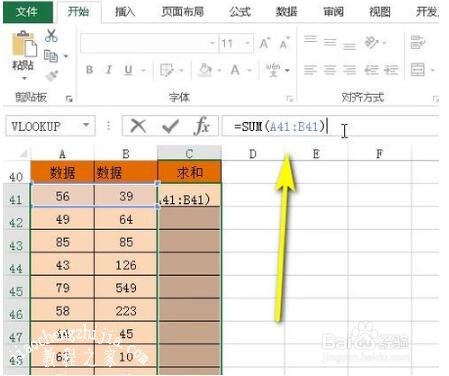Click the Cut scissors icon

point(51,35)
